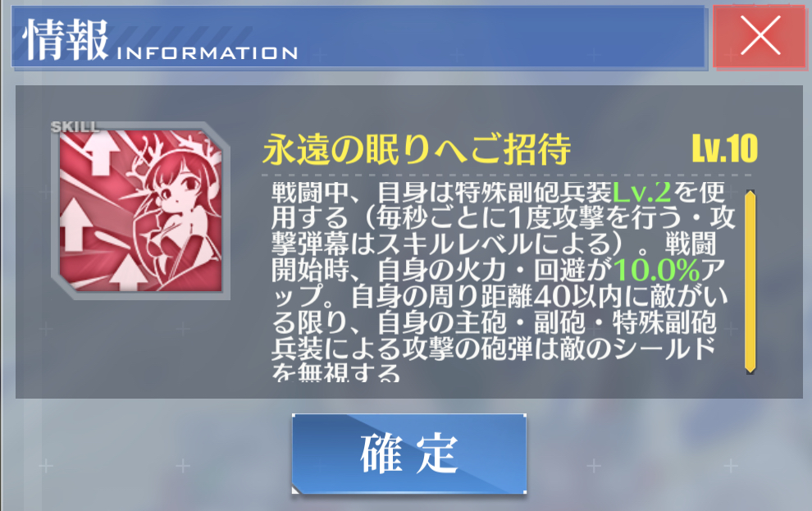Click the description line starting with 戦闘中
The image size is (812, 511).
[x=498, y=193]
